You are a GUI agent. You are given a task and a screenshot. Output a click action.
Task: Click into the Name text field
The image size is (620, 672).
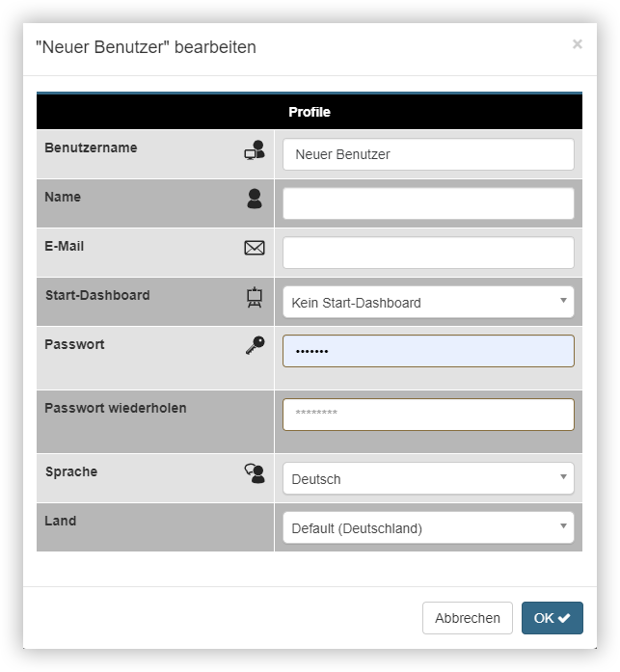click(x=428, y=203)
